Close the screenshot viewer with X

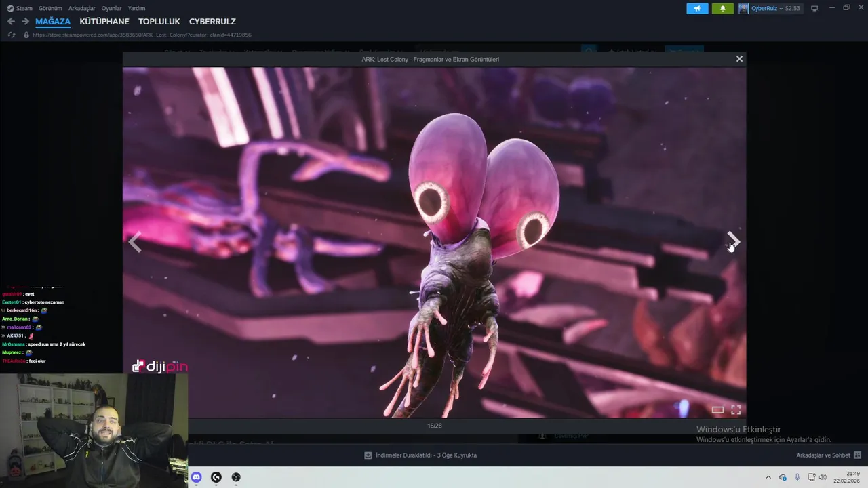click(x=739, y=59)
